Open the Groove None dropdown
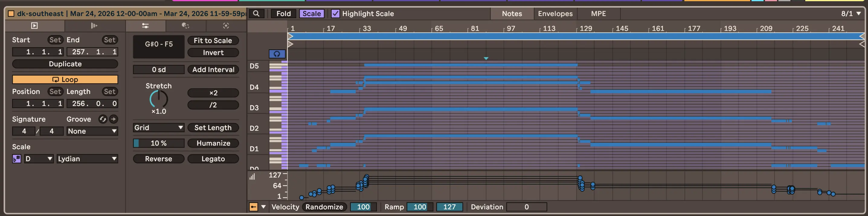This screenshot has height=216, width=868. coord(92,131)
